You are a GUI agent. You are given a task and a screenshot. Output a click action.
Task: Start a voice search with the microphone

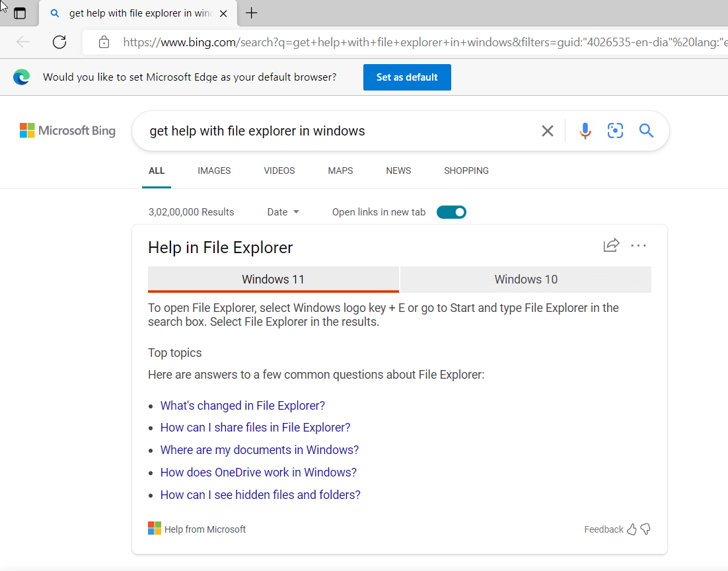(585, 131)
